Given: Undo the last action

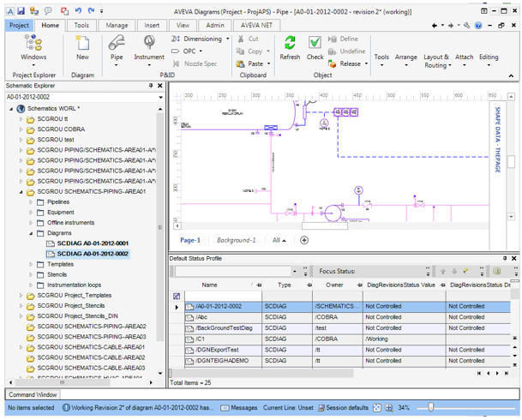Looking at the screenshot, I should 78,11.
